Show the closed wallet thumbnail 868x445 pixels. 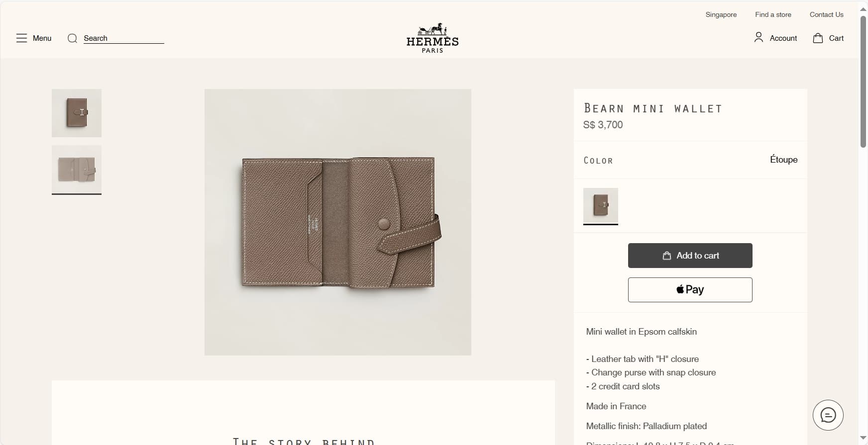(x=77, y=113)
